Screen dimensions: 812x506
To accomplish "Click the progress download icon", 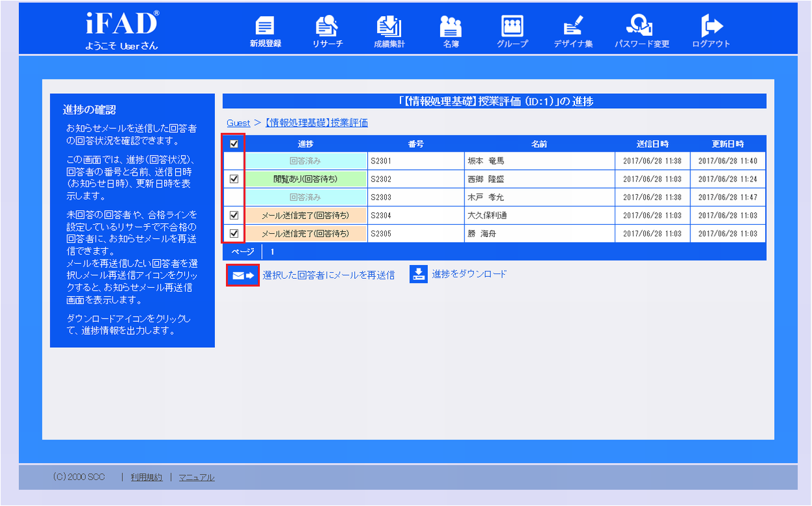I will point(418,274).
